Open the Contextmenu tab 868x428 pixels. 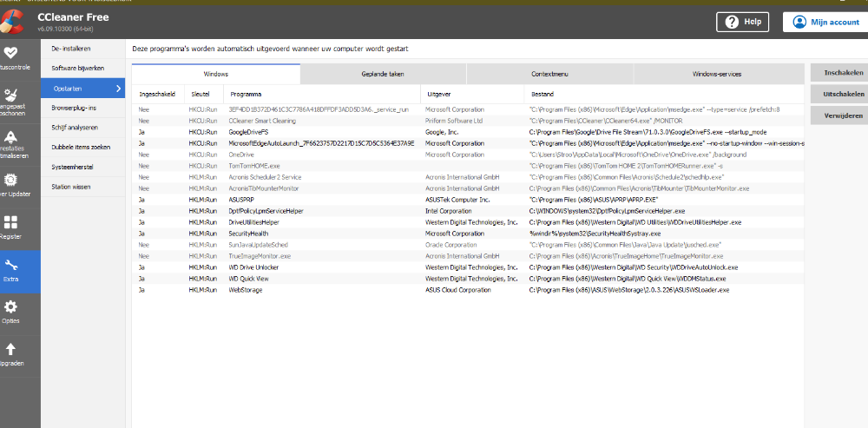(549, 74)
